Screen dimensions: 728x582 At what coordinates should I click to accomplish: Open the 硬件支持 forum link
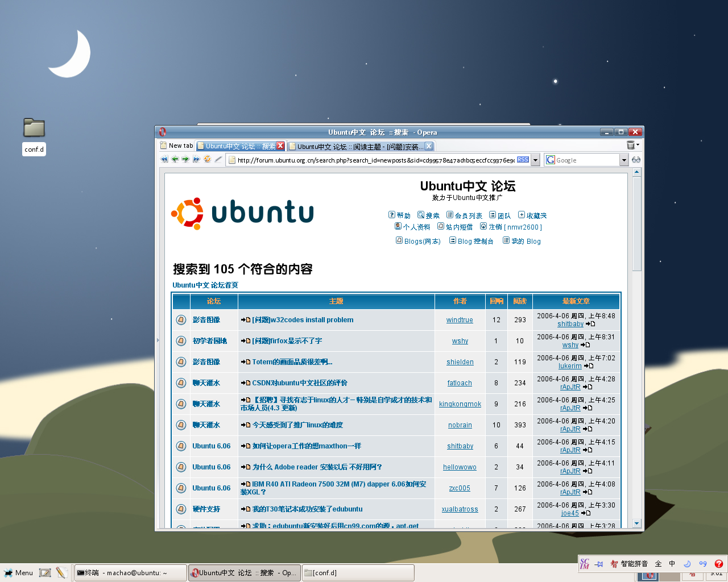click(206, 509)
